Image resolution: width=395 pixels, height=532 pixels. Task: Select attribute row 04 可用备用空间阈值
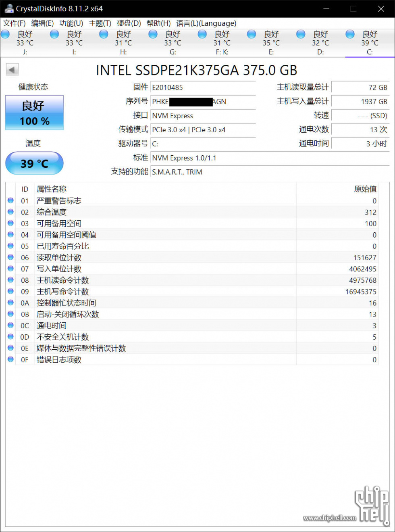[192, 235]
